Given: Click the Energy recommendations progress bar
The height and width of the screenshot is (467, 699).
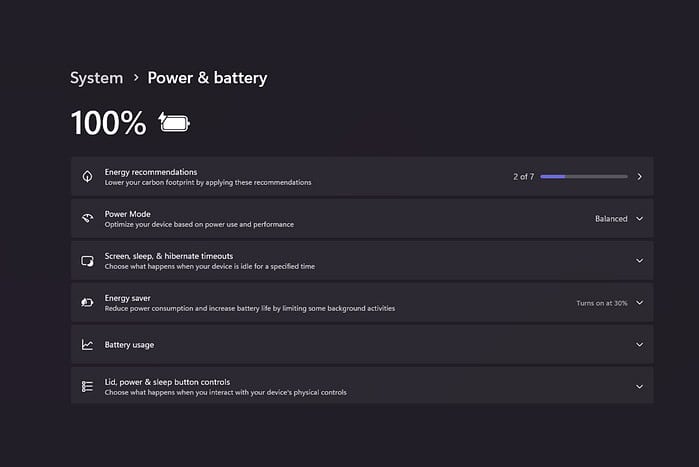Looking at the screenshot, I should click(584, 176).
